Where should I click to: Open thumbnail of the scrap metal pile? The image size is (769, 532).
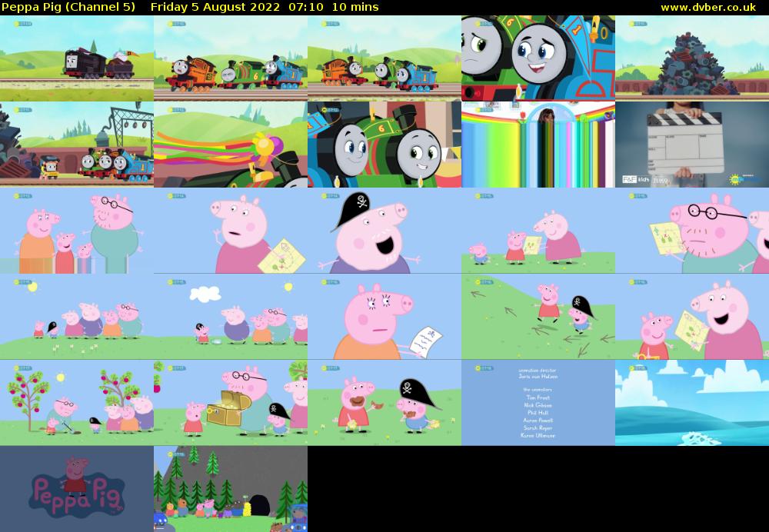pyautogui.click(x=692, y=58)
